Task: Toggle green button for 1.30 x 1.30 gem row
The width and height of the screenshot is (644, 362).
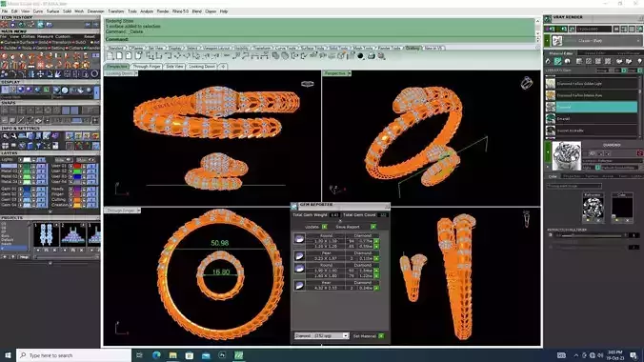Action: 376,241
